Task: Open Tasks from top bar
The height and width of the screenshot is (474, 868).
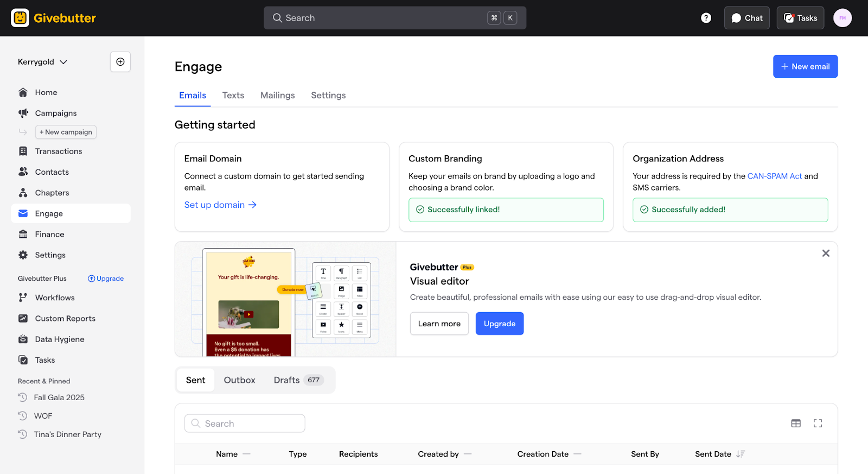Action: tap(800, 18)
